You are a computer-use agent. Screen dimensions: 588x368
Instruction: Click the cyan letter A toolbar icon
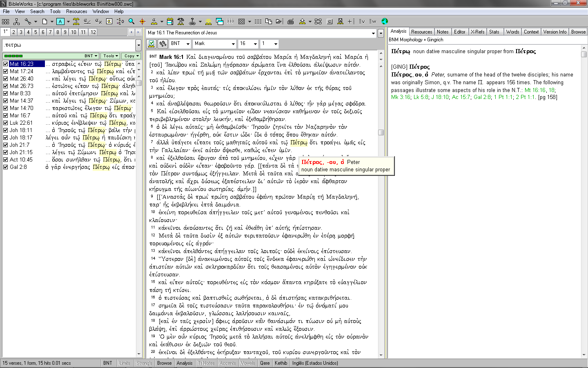[60, 21]
